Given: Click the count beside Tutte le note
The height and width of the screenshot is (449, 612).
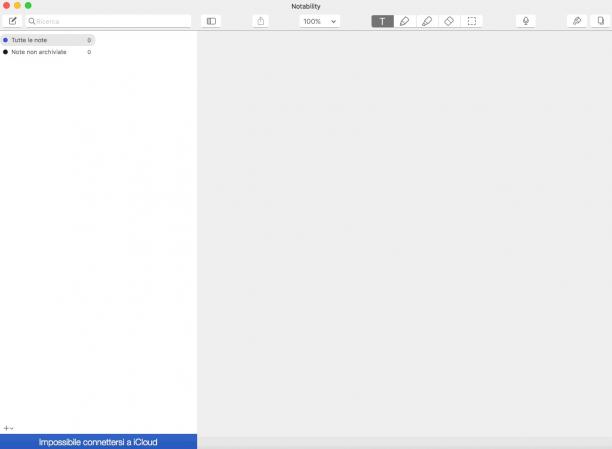Looking at the screenshot, I should (x=89, y=40).
